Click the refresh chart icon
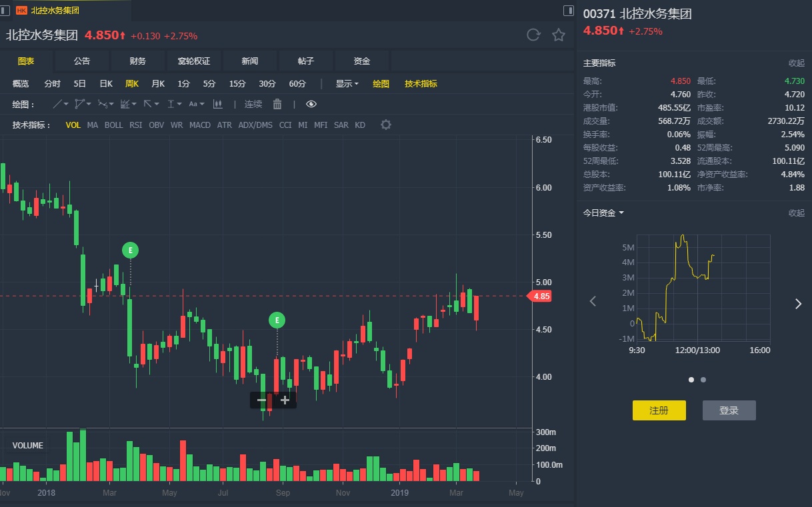This screenshot has width=812, height=507. [533, 35]
